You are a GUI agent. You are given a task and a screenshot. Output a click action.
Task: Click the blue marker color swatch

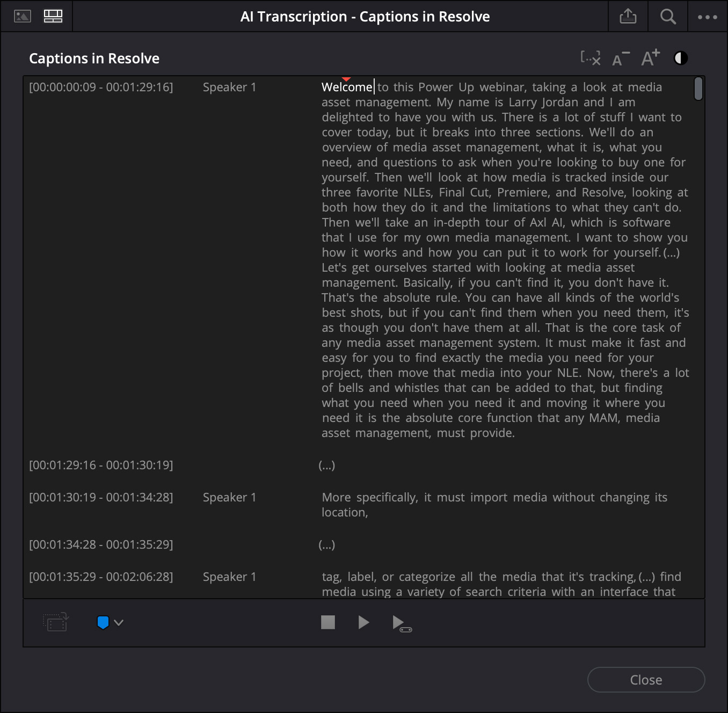[x=103, y=622]
